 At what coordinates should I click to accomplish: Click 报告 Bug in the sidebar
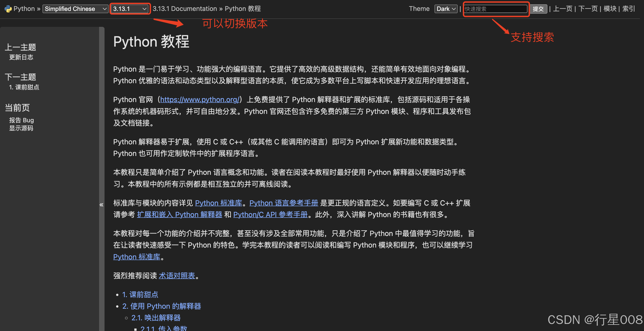(x=22, y=120)
